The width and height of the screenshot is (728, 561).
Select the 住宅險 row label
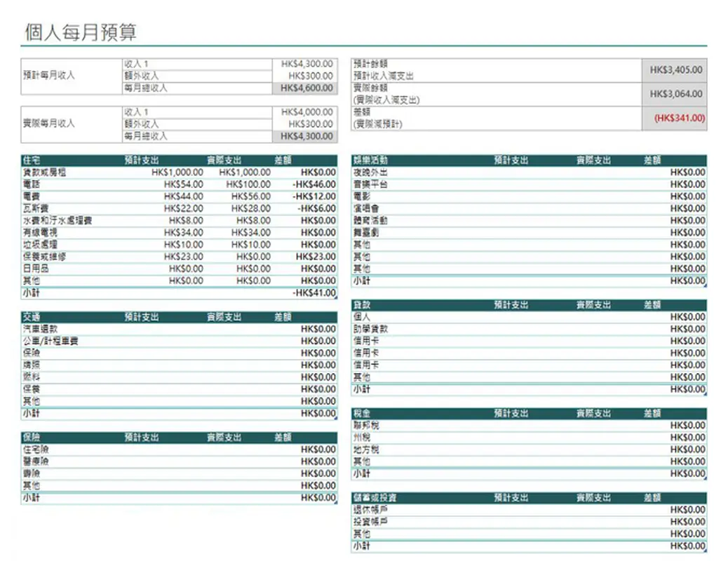coord(36,450)
